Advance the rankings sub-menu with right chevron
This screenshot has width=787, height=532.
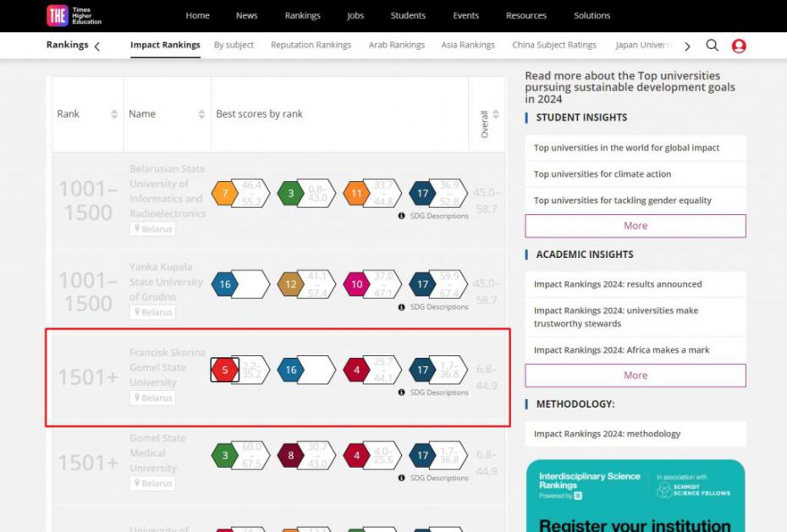[x=688, y=47]
